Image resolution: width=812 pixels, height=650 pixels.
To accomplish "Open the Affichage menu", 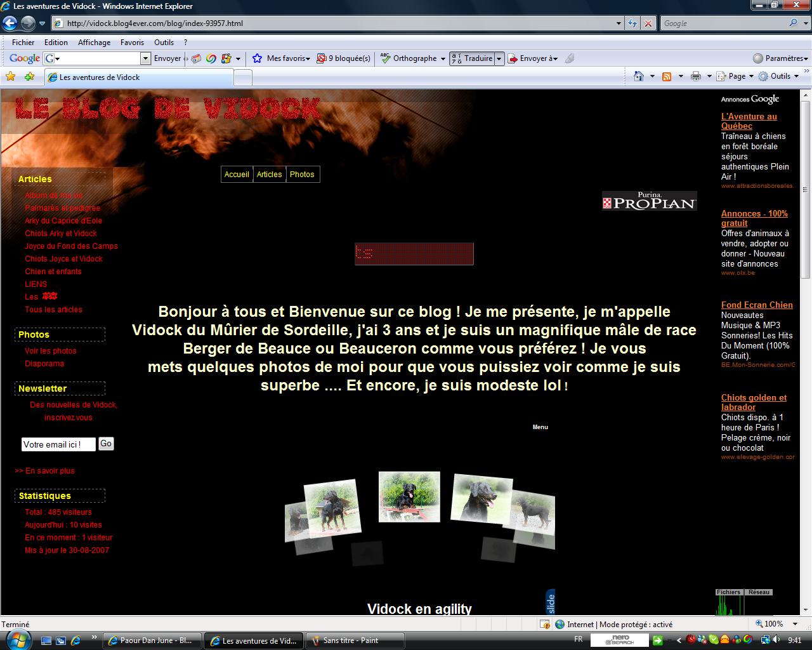I will tap(94, 43).
